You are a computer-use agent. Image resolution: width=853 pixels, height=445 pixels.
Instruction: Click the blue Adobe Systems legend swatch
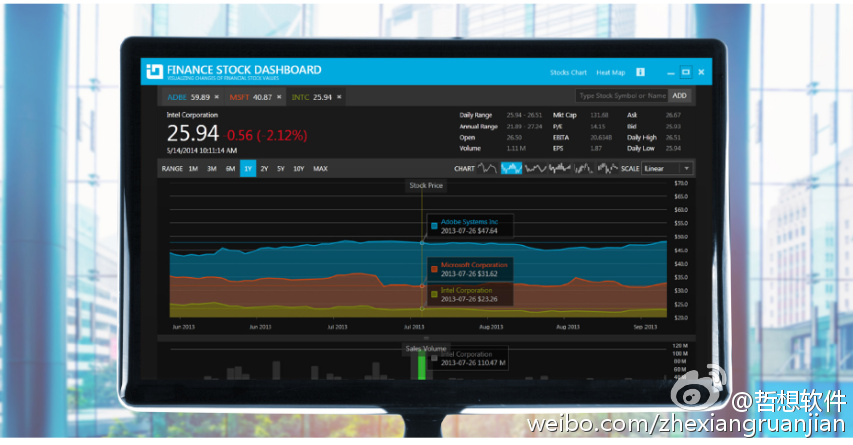pyautogui.click(x=434, y=226)
